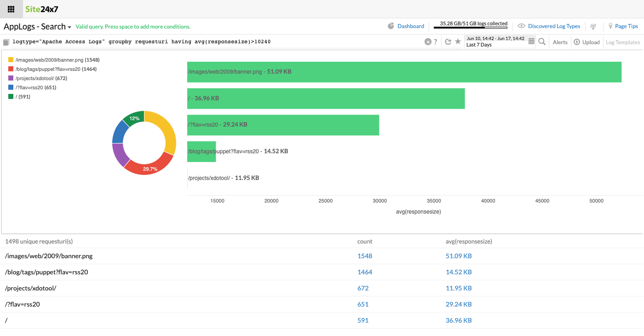Click the signpost icon beside Page Tips

tap(593, 27)
